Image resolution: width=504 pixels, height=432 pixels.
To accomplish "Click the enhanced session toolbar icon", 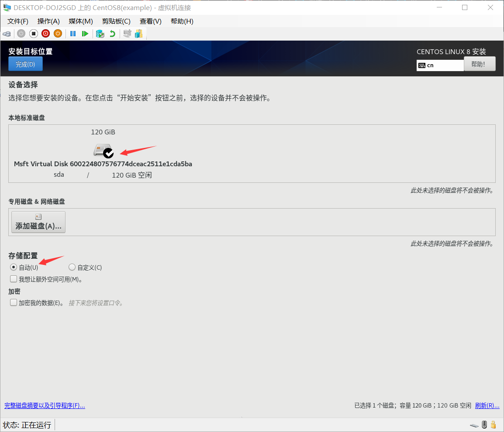I will (127, 34).
